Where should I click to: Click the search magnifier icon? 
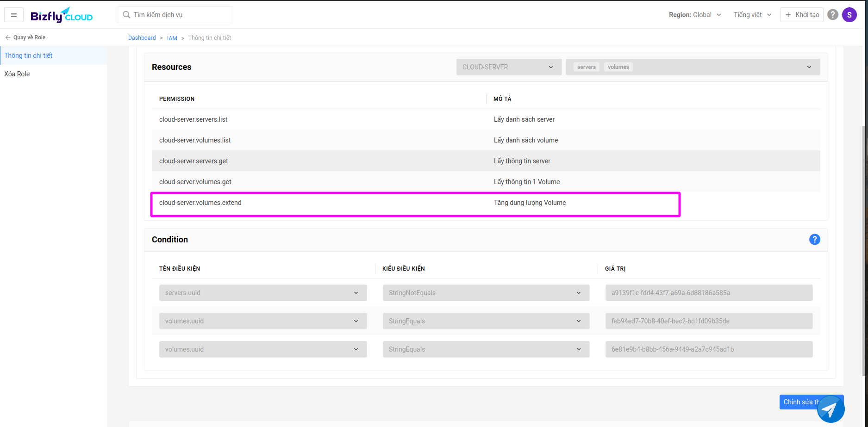(126, 15)
